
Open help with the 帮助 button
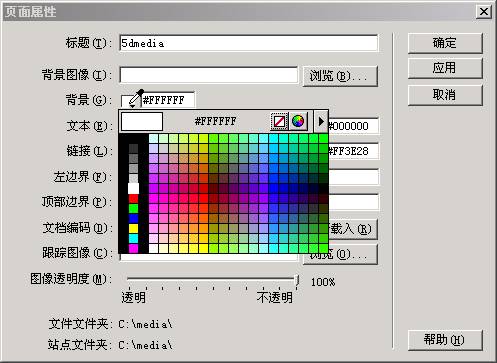(x=445, y=340)
